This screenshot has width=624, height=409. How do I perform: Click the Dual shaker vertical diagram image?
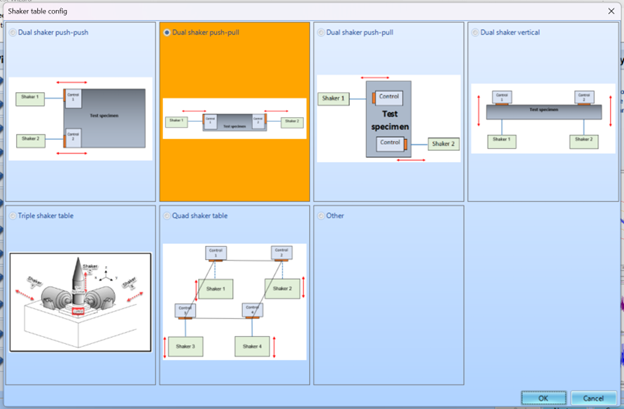pyautogui.click(x=543, y=118)
